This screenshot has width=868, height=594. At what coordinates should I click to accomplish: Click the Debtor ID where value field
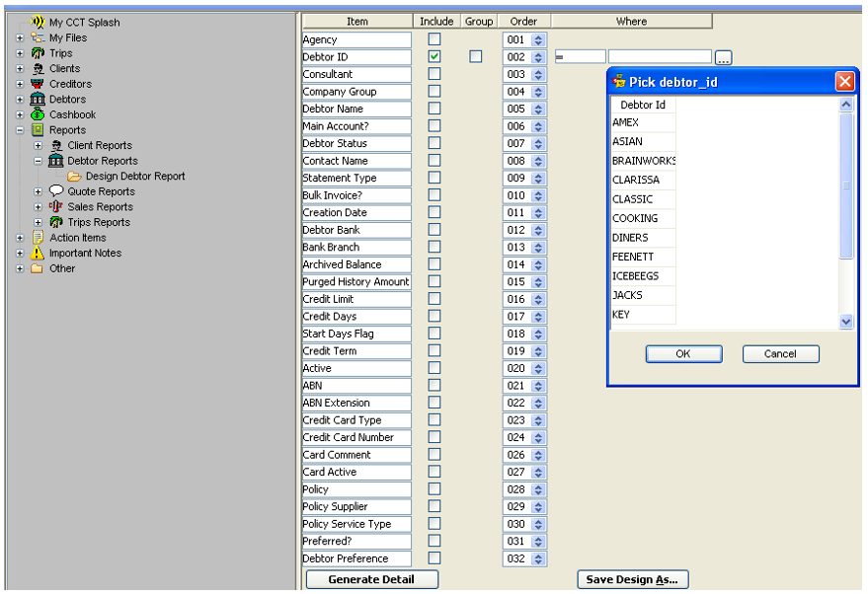(x=660, y=56)
